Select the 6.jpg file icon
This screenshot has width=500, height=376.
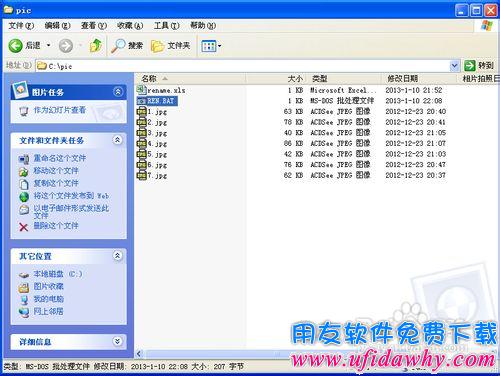142,164
